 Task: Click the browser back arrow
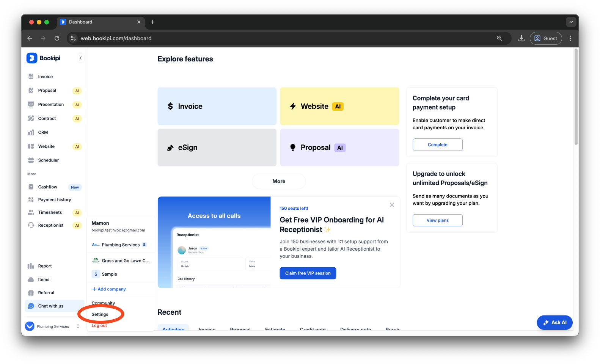[30, 38]
